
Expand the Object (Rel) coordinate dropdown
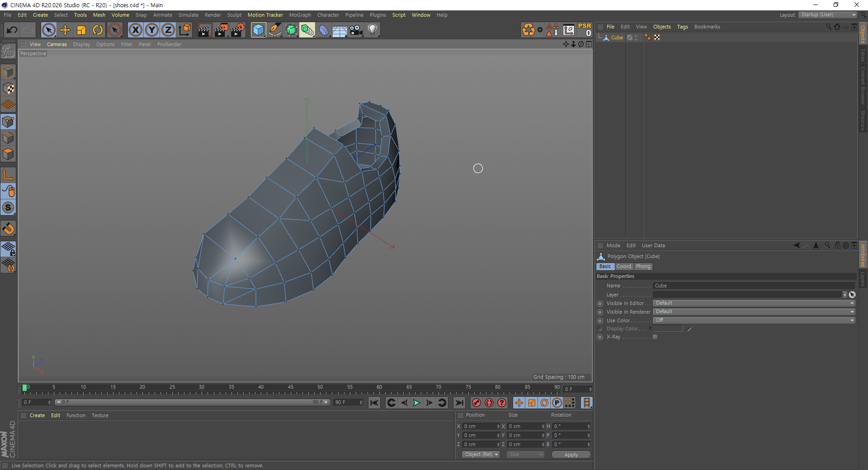(x=481, y=455)
